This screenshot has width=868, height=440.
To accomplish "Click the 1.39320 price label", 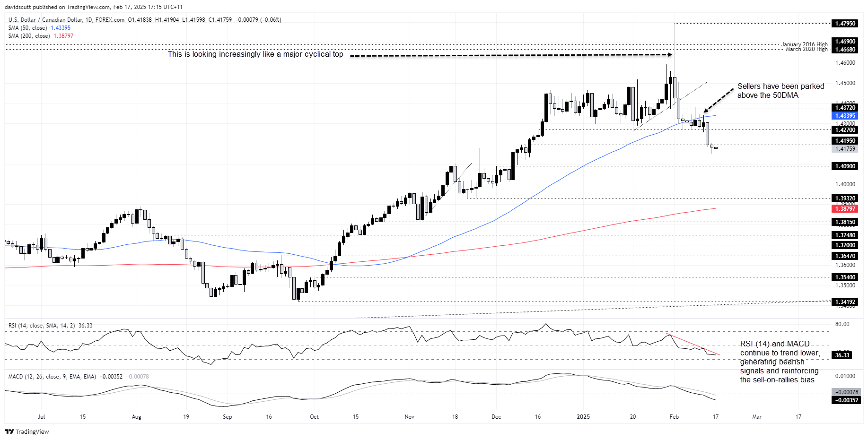I will [845, 198].
